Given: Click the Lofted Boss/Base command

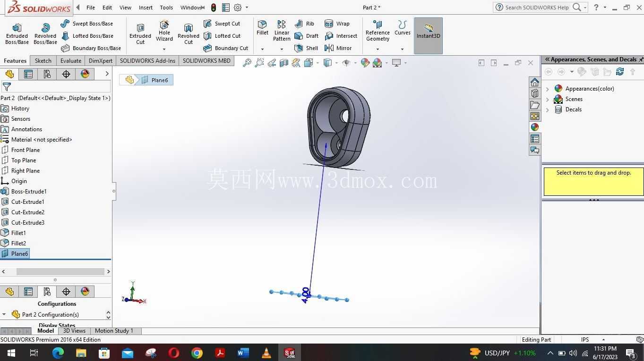Looking at the screenshot, I should click(87, 36).
